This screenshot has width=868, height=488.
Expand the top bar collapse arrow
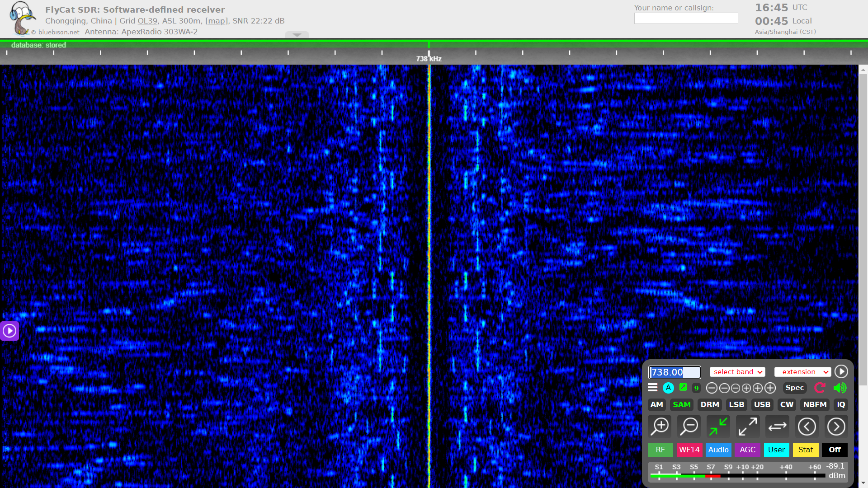point(297,35)
